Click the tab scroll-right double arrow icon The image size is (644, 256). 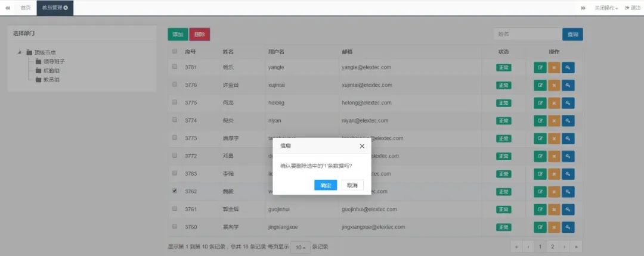coord(583,8)
